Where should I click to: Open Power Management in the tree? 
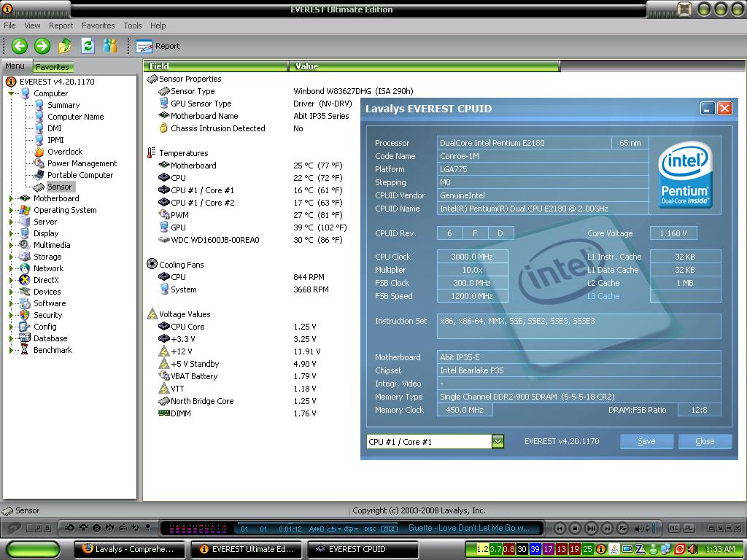coord(82,163)
